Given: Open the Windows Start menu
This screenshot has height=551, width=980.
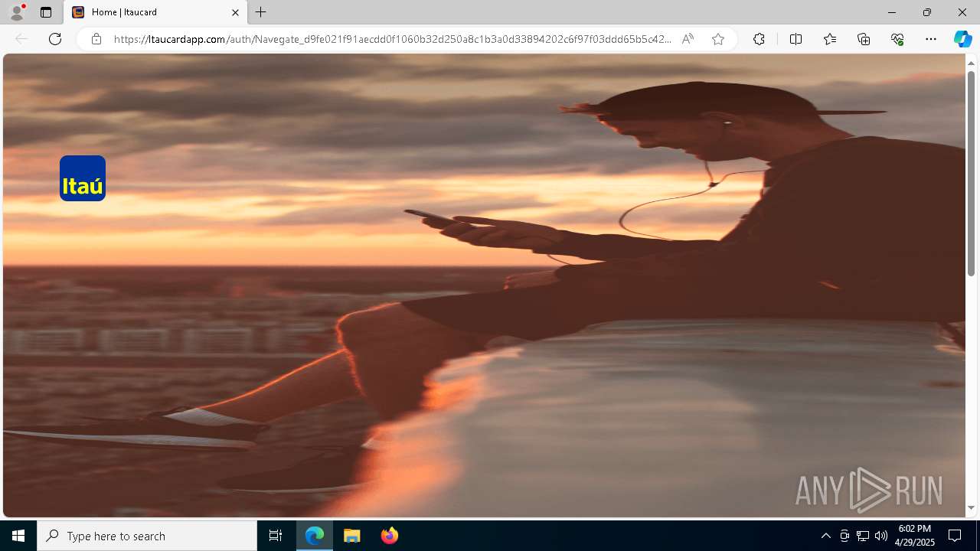Looking at the screenshot, I should [x=18, y=536].
